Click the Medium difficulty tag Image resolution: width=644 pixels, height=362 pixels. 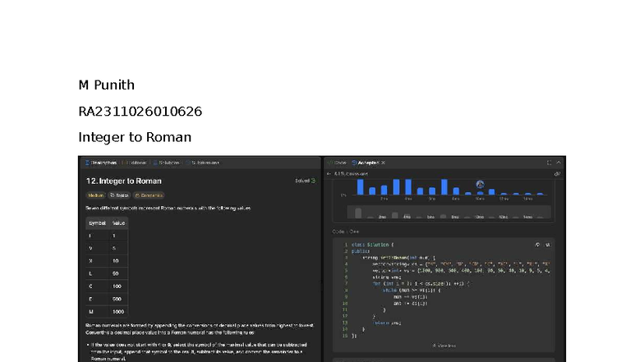96,195
